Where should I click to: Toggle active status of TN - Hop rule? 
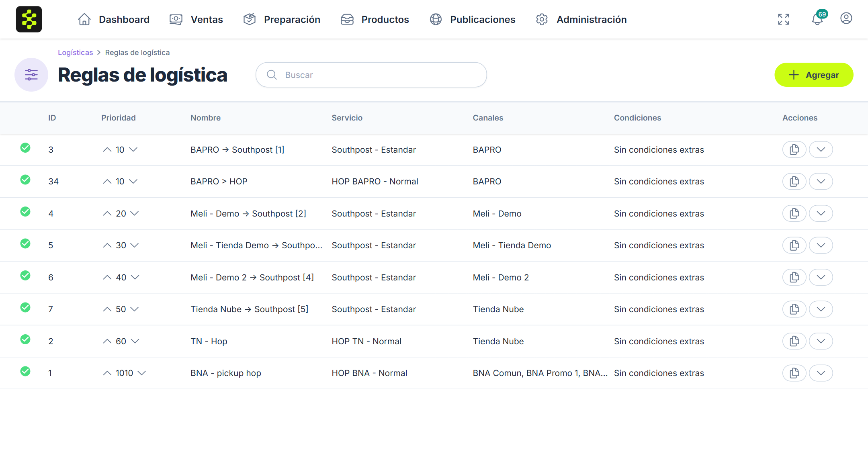25,339
